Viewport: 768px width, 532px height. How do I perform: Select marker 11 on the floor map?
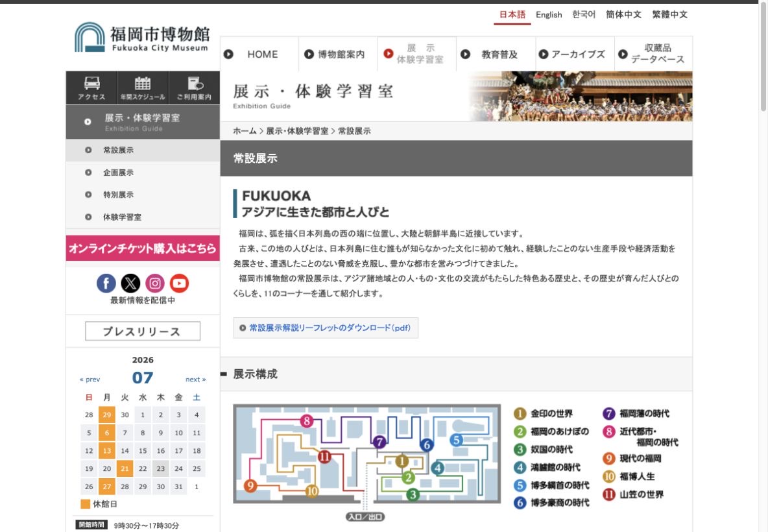coord(324,457)
